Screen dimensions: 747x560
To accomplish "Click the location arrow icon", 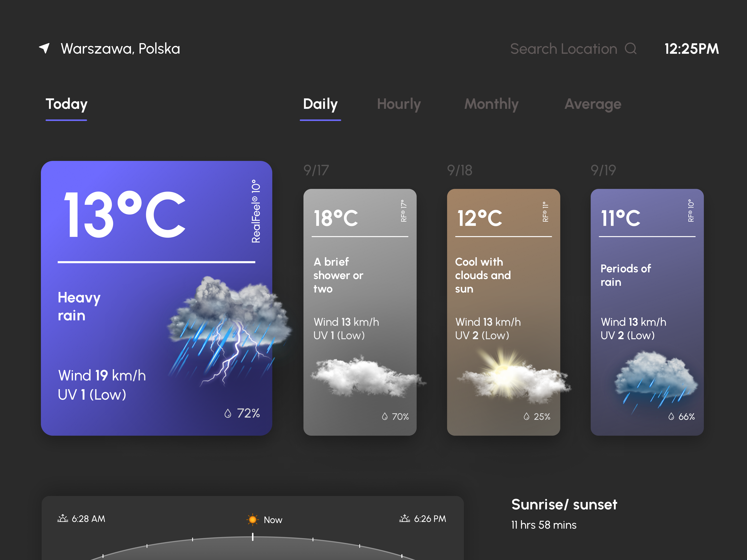I will point(45,48).
